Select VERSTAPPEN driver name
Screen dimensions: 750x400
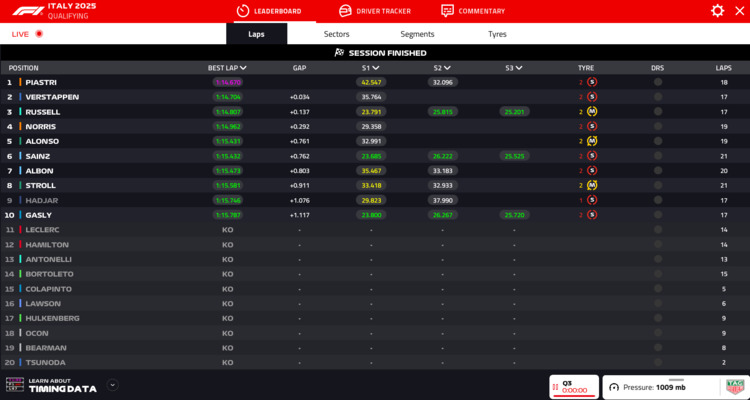point(52,97)
